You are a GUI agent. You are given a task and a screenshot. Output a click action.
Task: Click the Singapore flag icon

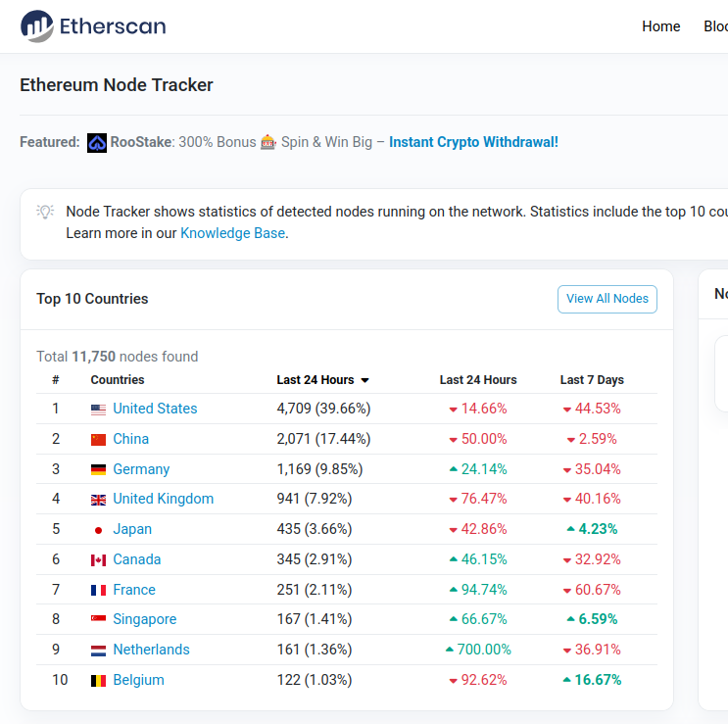coord(98,618)
